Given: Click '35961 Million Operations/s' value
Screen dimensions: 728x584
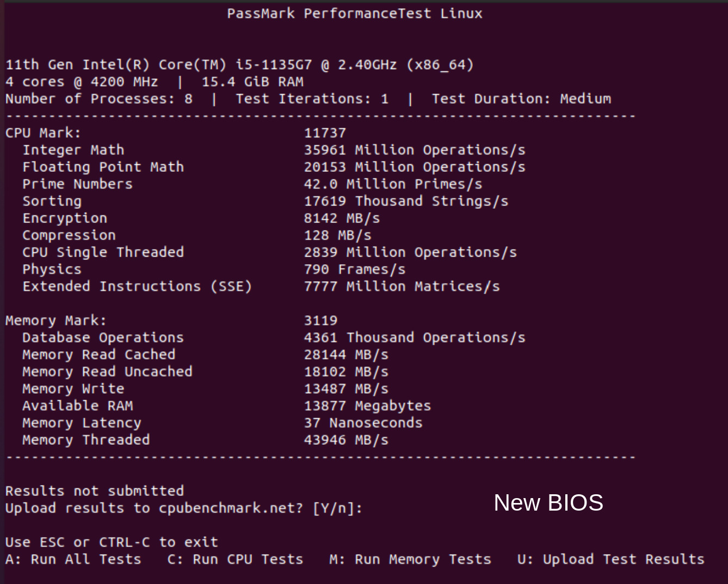Looking at the screenshot, I should [x=415, y=150].
